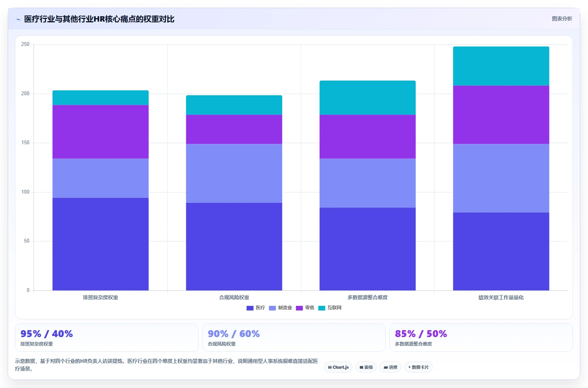Select the 数据卡片 tag

418,367
